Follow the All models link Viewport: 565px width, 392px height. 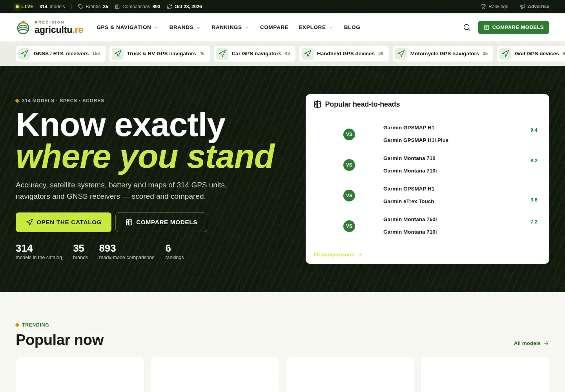531,343
